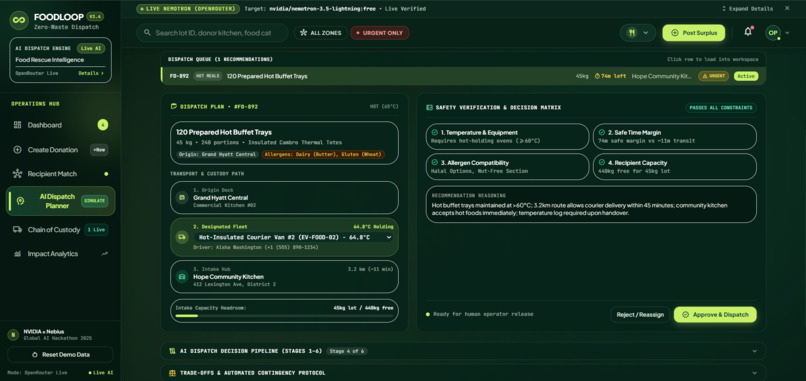Click the fork-and-knife role icon

coord(632,33)
